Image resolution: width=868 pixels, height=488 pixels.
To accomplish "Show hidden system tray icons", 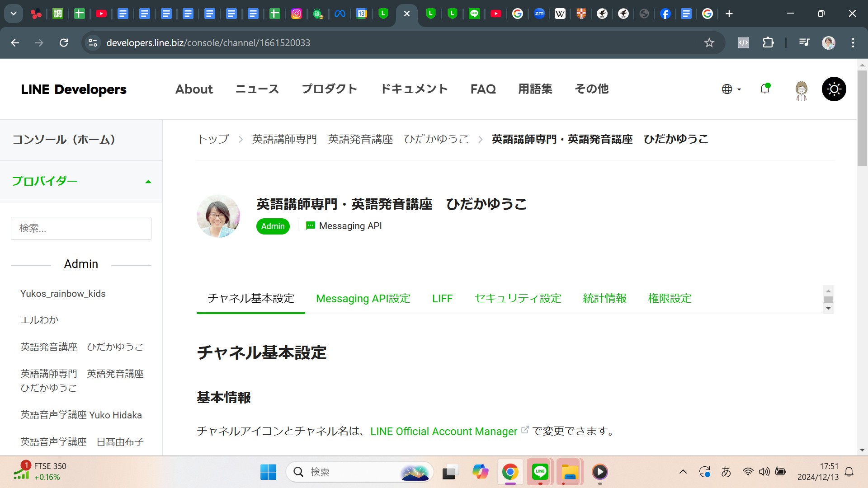I will (x=683, y=472).
